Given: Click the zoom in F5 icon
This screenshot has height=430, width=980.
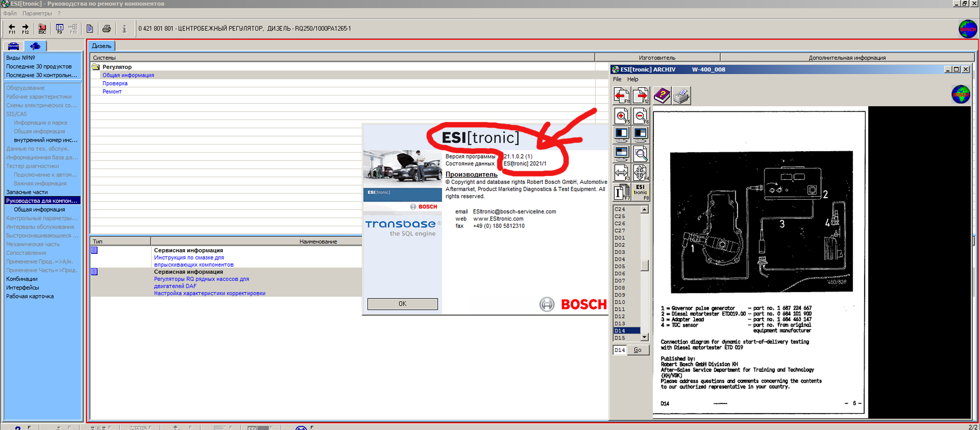Looking at the screenshot, I should click(622, 116).
